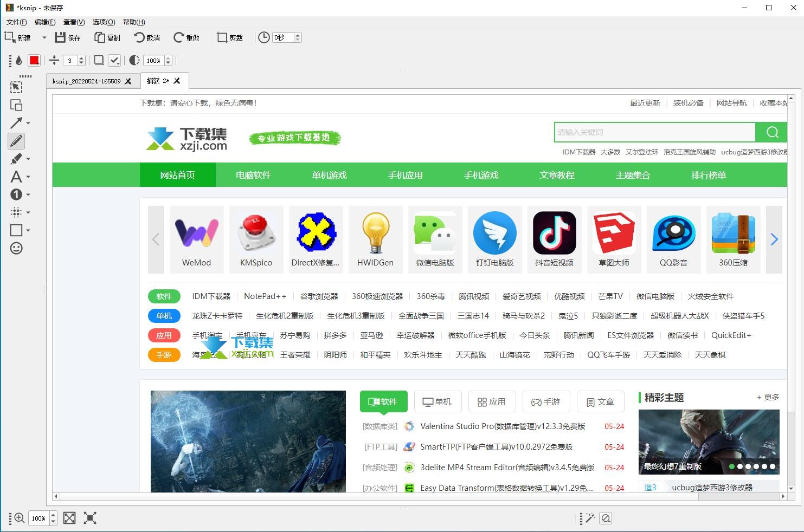Viewport: 804px width, 532px height.
Task: Click the opacity spinbox showing 100%
Action: 158,60
